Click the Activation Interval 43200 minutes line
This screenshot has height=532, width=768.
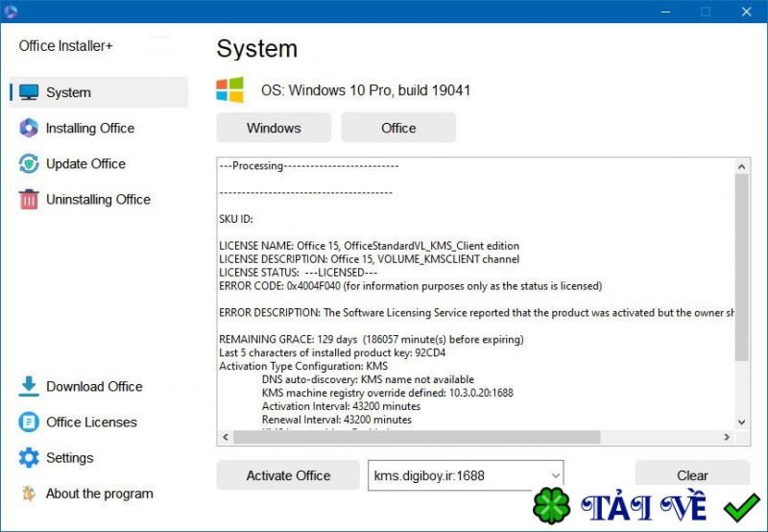click(x=341, y=406)
